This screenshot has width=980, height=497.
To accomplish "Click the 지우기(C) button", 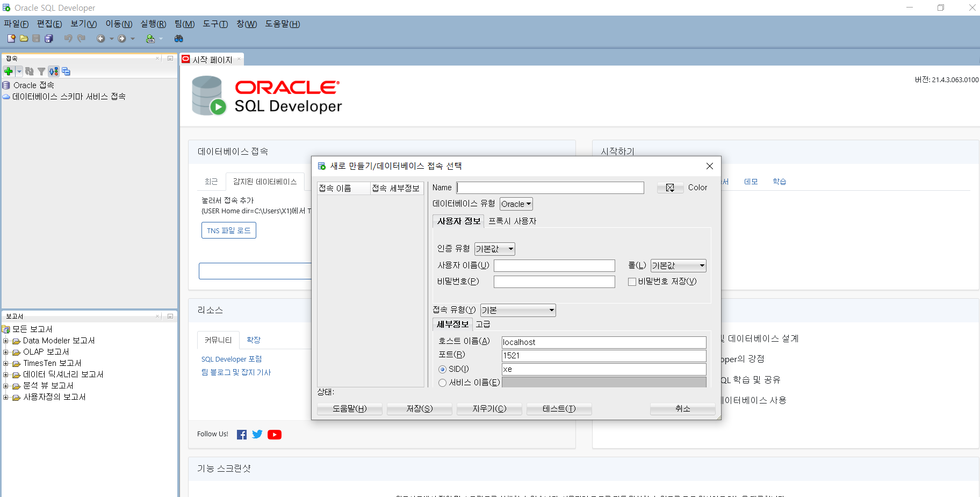I will tap(489, 409).
